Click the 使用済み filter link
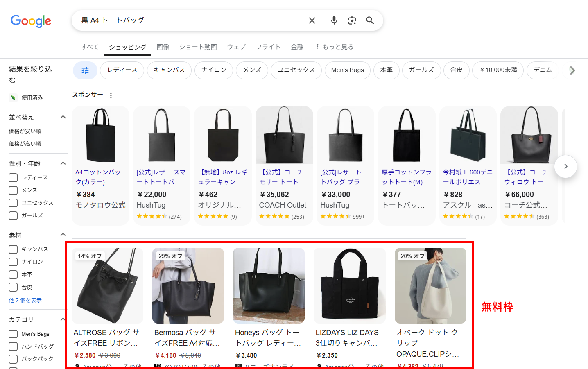The width and height of the screenshot is (588, 369). pyautogui.click(x=32, y=97)
